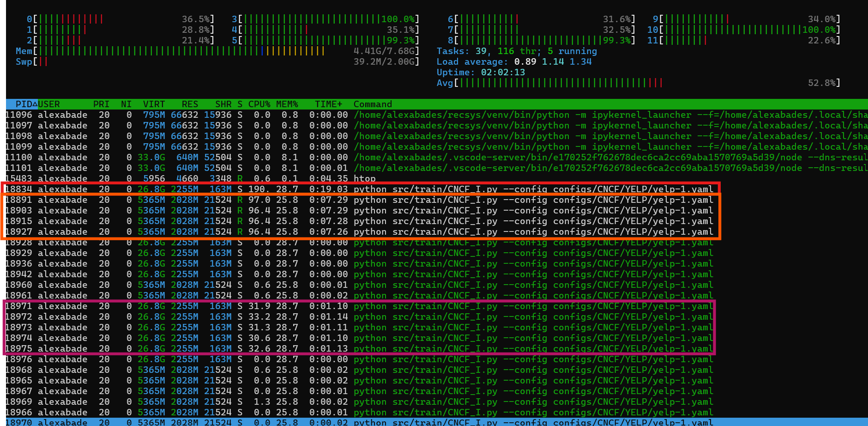Select the ipykernel_launcher process PID 11096
The image size is (868, 426).
tap(185, 115)
